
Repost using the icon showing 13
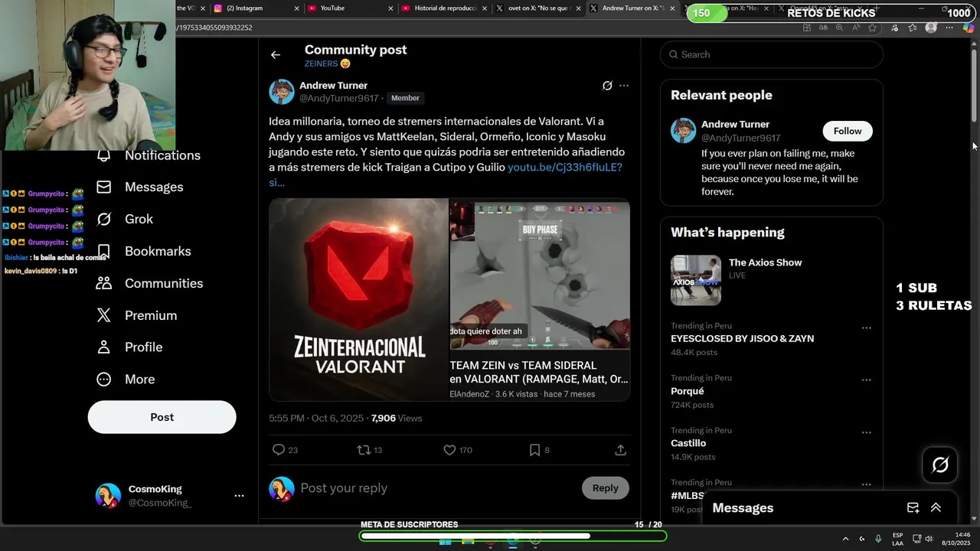click(x=364, y=450)
